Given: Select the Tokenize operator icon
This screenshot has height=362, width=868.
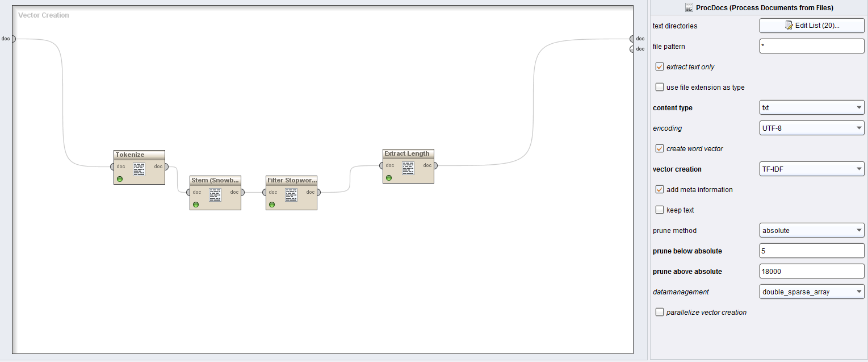Looking at the screenshot, I should (139, 169).
